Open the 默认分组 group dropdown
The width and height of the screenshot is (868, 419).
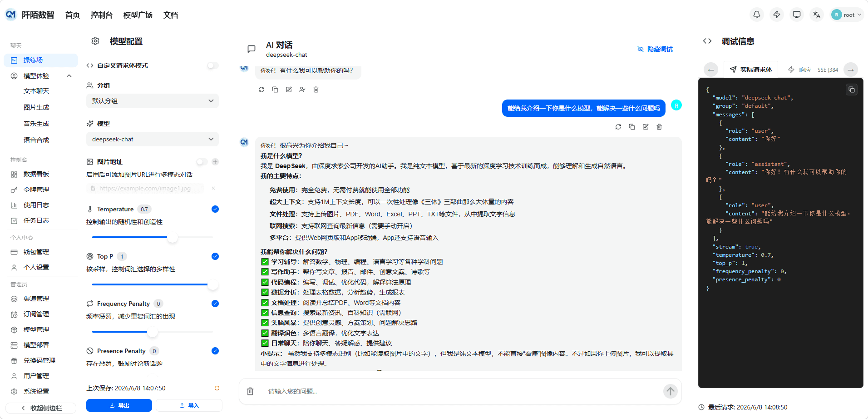(x=153, y=101)
